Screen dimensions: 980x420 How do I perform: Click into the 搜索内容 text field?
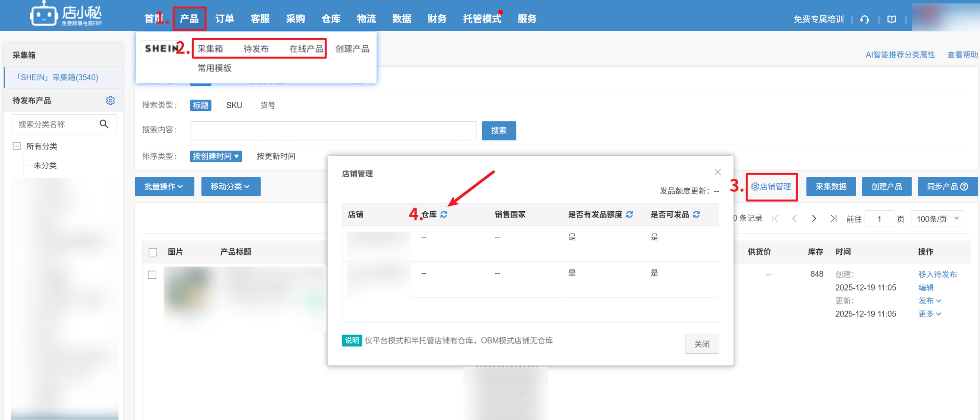pyautogui.click(x=332, y=131)
